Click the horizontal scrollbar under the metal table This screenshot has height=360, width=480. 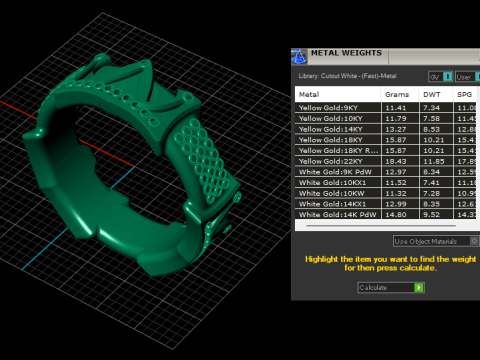tap(381, 226)
